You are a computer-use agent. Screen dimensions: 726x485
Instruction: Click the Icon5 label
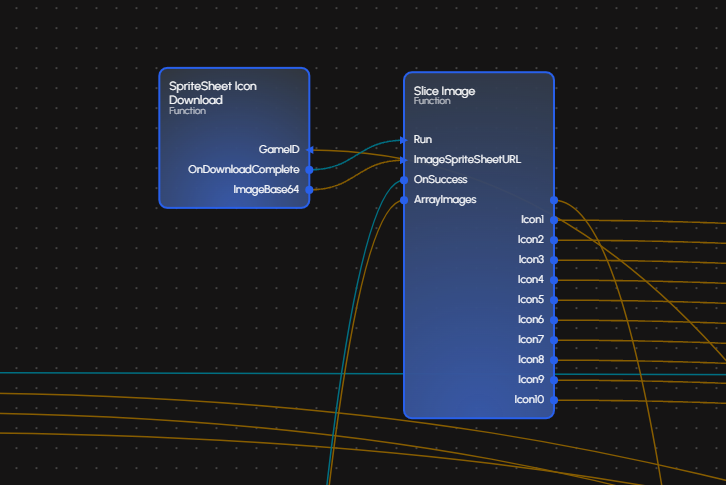click(531, 299)
